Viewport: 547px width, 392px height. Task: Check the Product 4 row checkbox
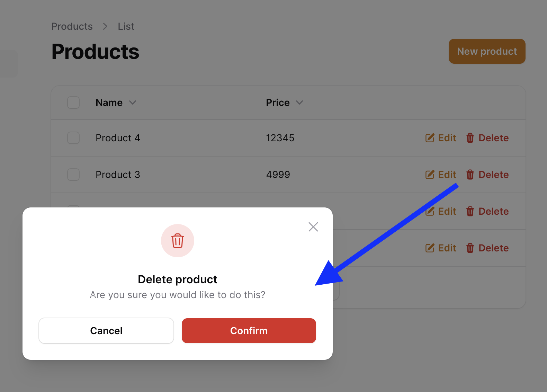pos(73,138)
